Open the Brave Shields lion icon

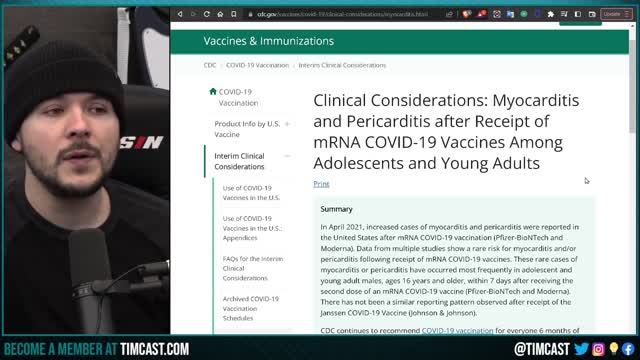click(x=467, y=14)
